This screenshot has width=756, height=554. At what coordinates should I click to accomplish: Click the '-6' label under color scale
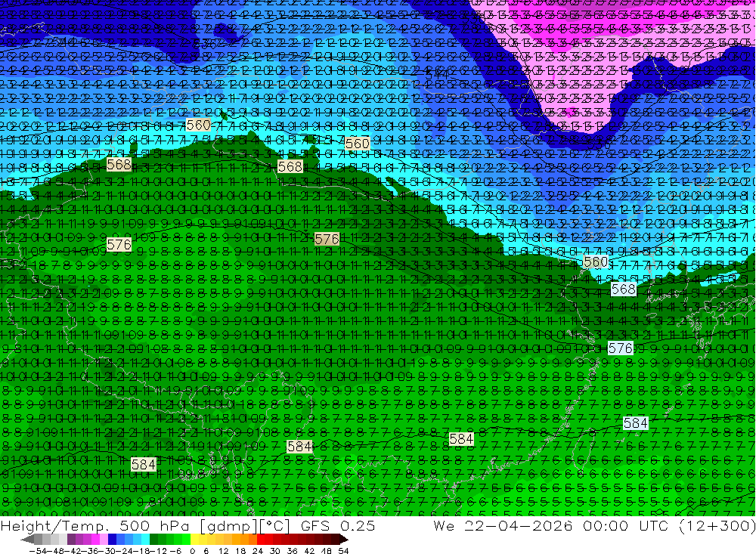click(175, 551)
